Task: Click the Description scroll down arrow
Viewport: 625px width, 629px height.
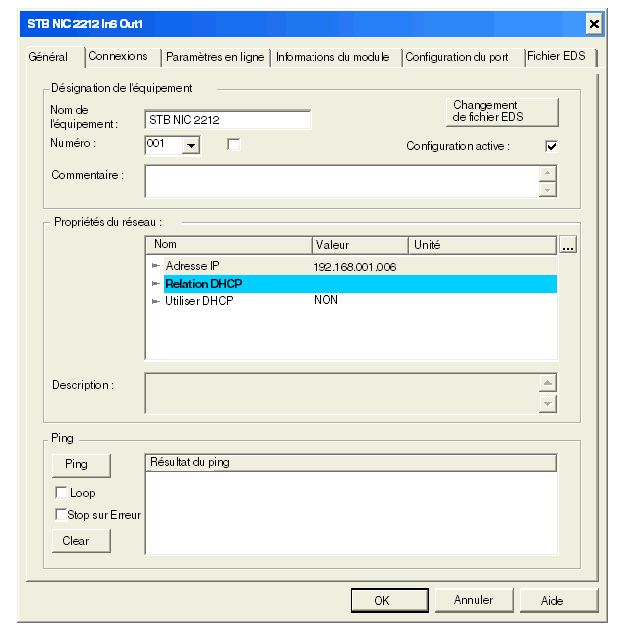Action: [548, 404]
